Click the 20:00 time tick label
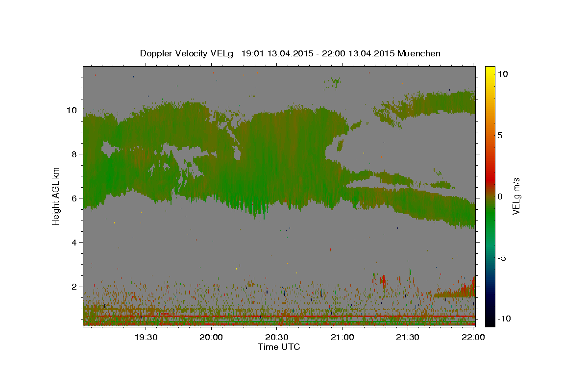Viewport: 588px width, 392px height. tap(212, 337)
